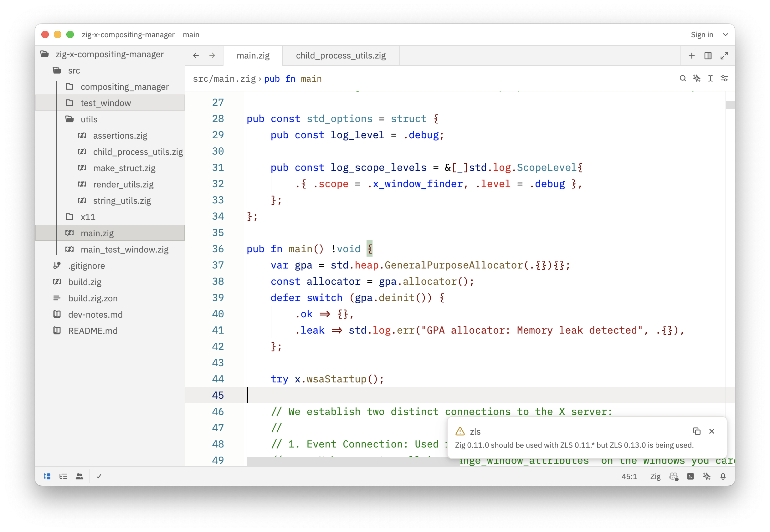Click the notifications bell icon
This screenshot has height=532, width=770.
click(723, 476)
